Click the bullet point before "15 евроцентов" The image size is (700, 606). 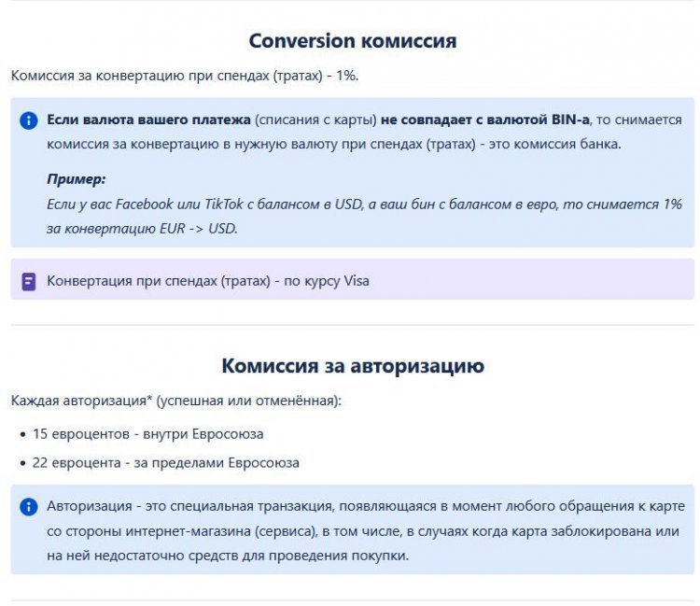pyautogui.click(x=22, y=435)
